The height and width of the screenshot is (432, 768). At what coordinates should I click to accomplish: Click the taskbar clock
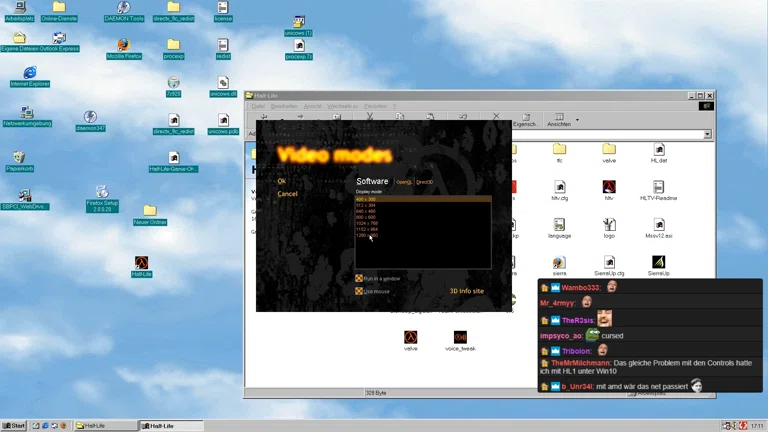click(x=757, y=426)
